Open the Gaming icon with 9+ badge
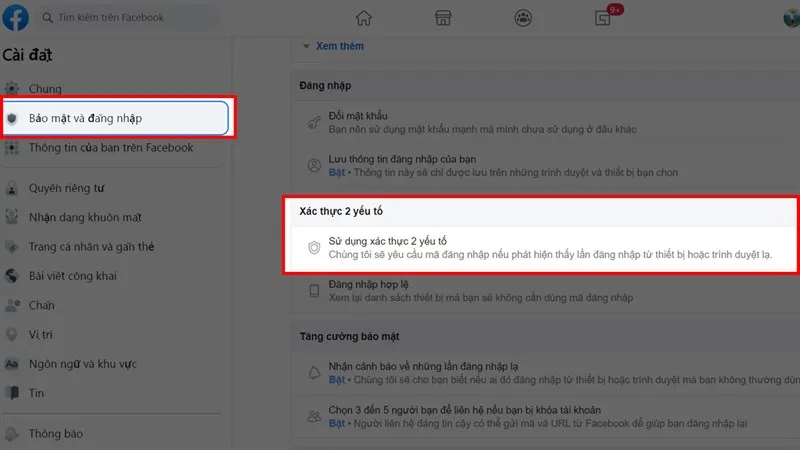Screen dimensions: 800x450 [x=603, y=18]
